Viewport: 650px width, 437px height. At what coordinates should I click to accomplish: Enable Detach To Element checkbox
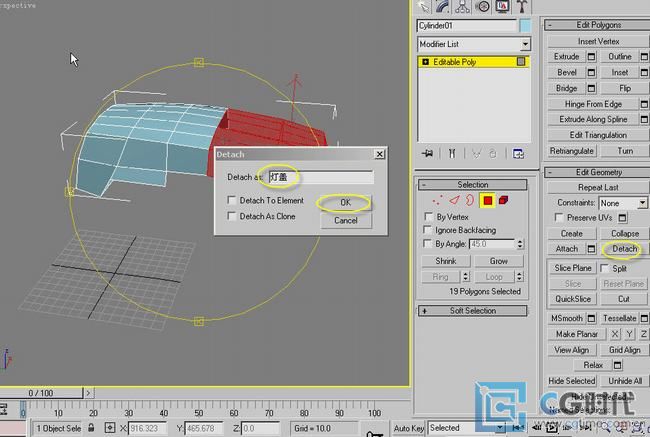[x=232, y=200]
